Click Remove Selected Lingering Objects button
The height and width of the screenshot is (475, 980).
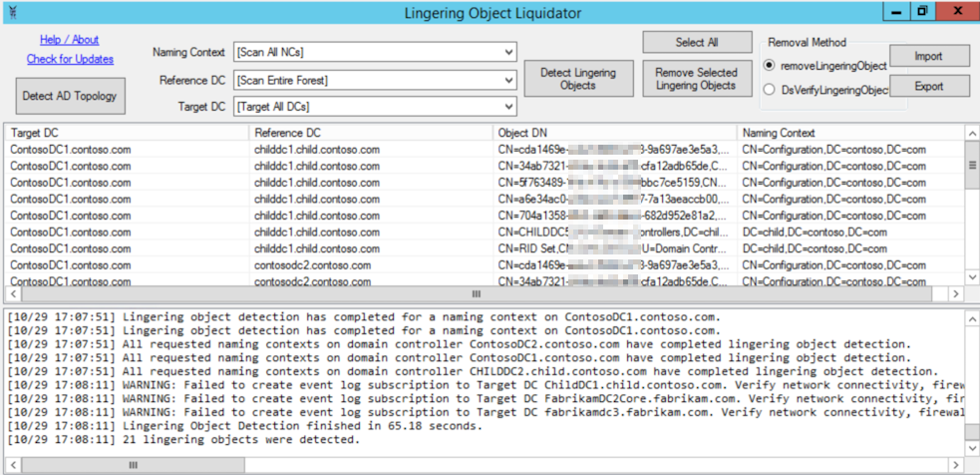[697, 79]
